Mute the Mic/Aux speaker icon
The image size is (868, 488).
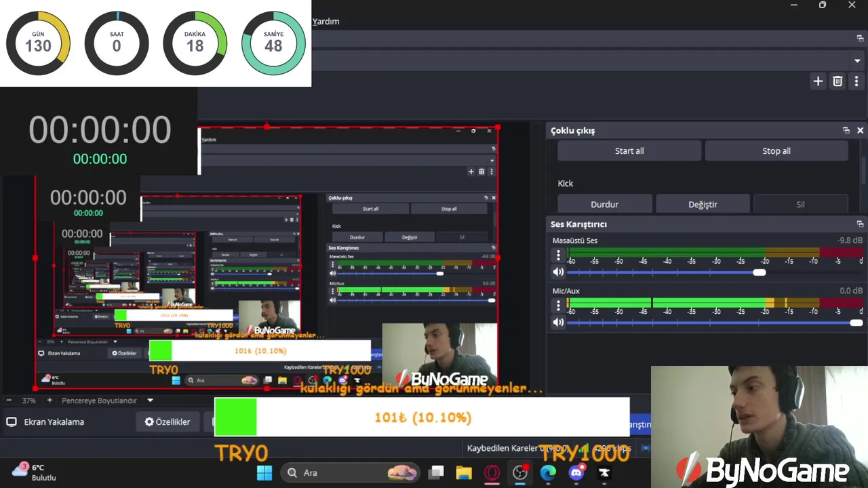coord(558,323)
